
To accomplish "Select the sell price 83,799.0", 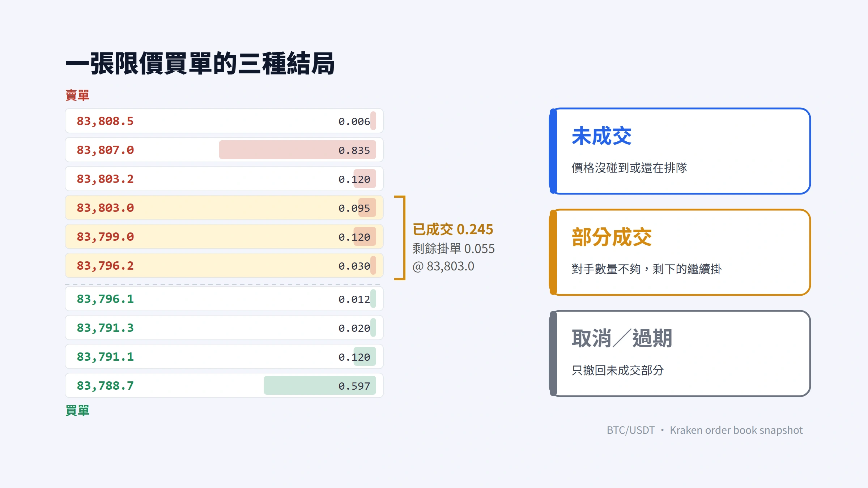I will (105, 237).
